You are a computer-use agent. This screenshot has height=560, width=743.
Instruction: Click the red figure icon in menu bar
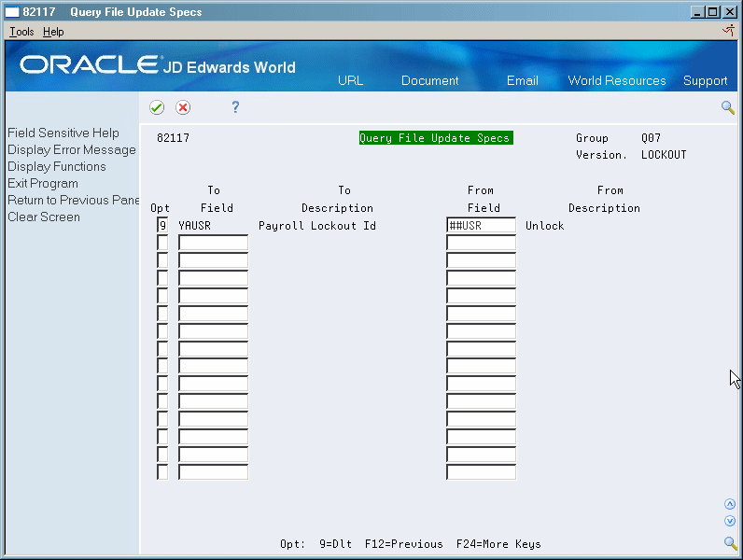pos(728,31)
